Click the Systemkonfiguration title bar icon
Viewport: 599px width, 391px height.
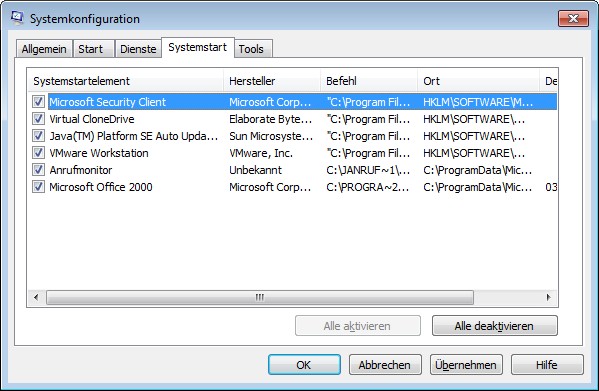[17, 18]
